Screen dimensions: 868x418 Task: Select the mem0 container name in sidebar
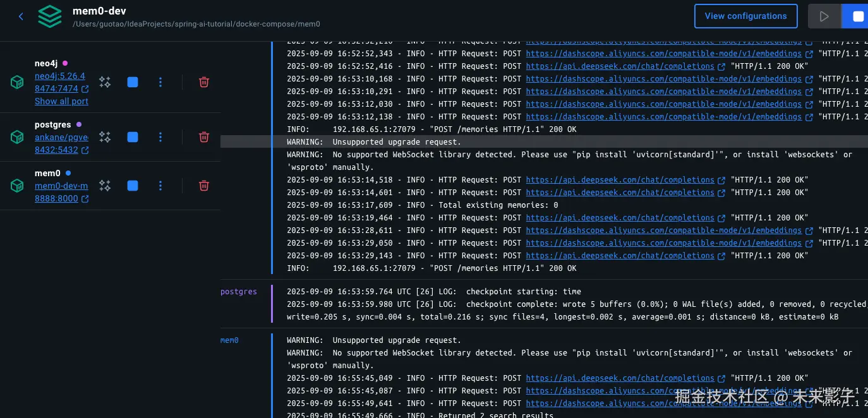[x=47, y=173]
